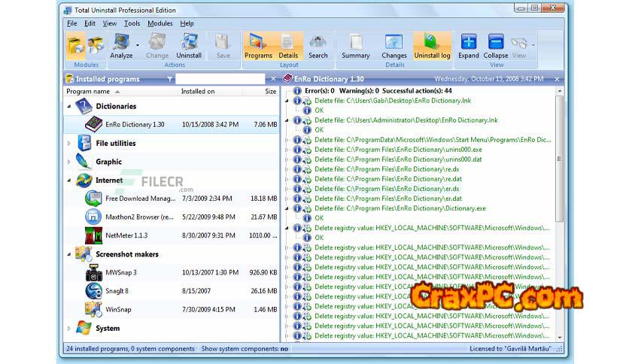Sort by Size column

click(261, 92)
